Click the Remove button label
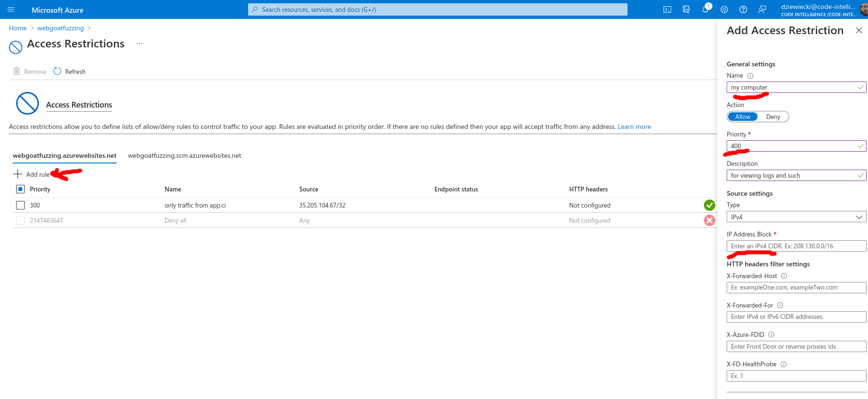This screenshot has height=399, width=868. pyautogui.click(x=35, y=72)
